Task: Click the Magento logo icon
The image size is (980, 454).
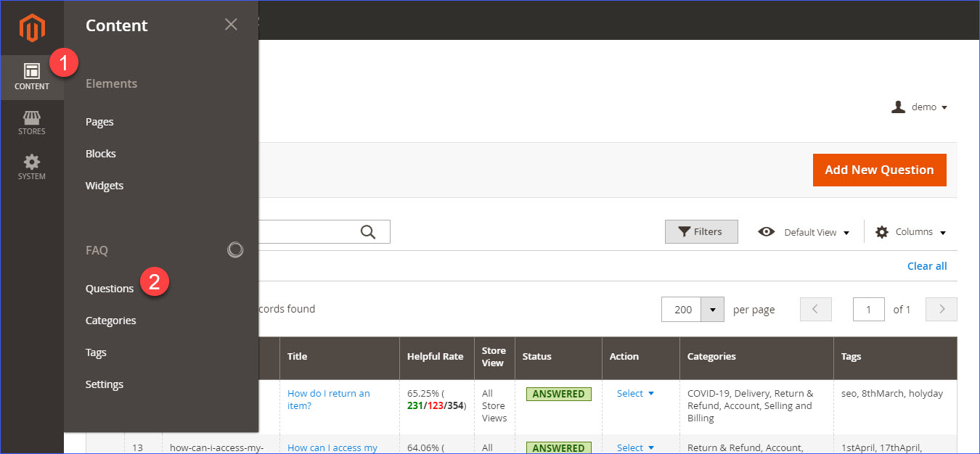Action: [31, 28]
